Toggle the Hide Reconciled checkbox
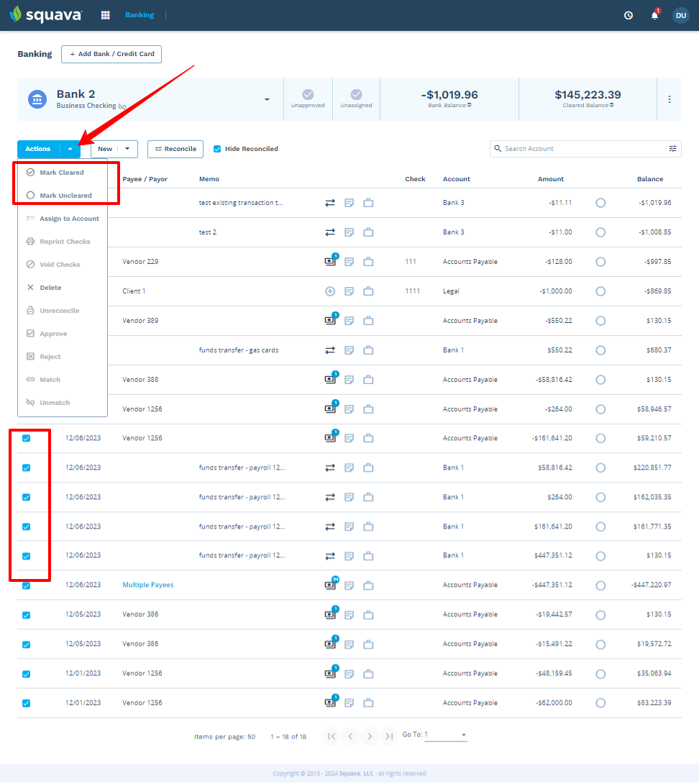Viewport: 699px width, 784px height. (x=217, y=149)
